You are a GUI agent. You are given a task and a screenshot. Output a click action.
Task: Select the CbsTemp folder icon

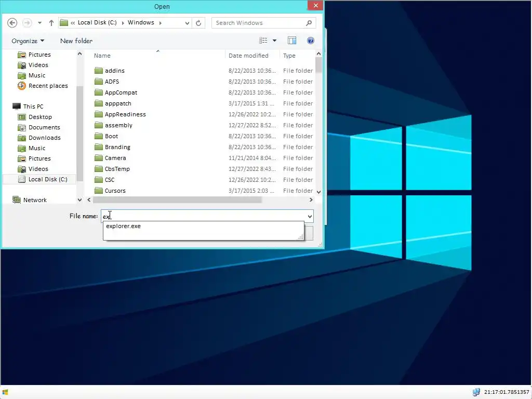click(x=99, y=169)
